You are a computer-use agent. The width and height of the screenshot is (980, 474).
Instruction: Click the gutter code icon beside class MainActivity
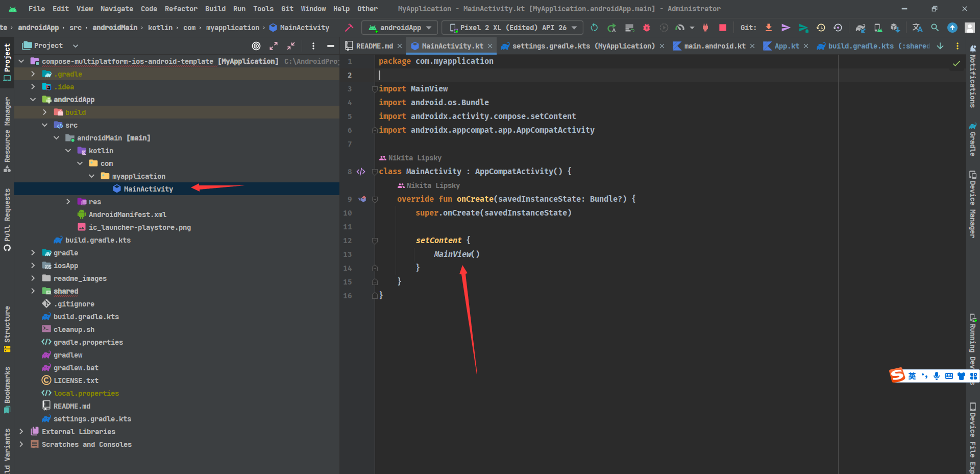point(361,172)
